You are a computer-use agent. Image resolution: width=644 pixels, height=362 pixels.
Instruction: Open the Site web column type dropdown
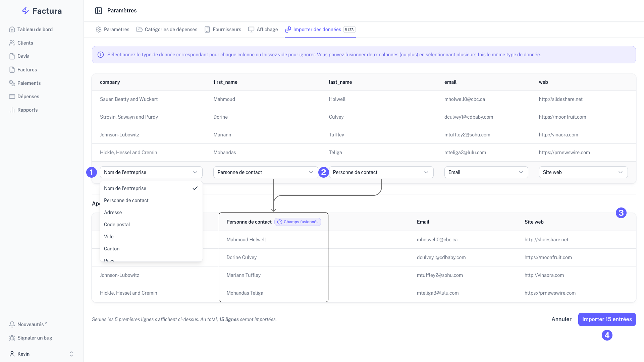pyautogui.click(x=583, y=172)
